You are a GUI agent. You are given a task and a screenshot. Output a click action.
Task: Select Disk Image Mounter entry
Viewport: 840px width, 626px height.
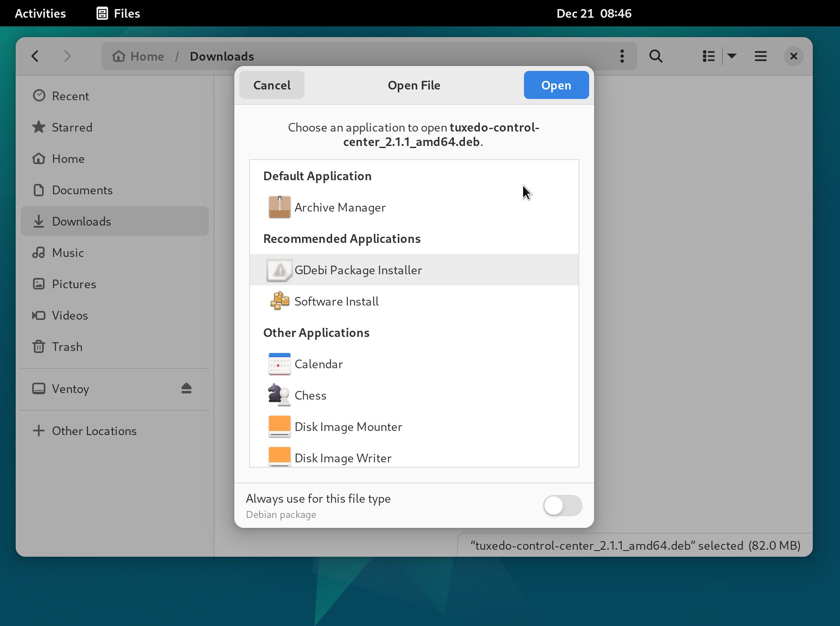pos(414,426)
